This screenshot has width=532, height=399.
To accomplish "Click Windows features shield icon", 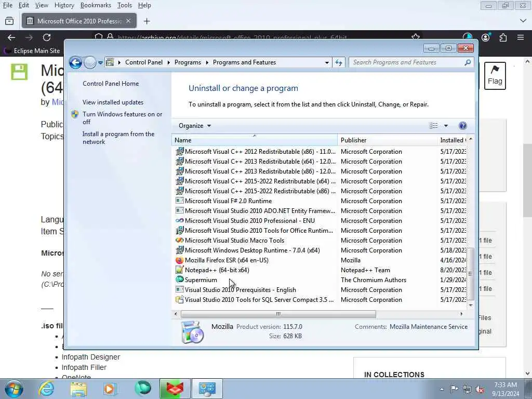I will click(x=75, y=114).
